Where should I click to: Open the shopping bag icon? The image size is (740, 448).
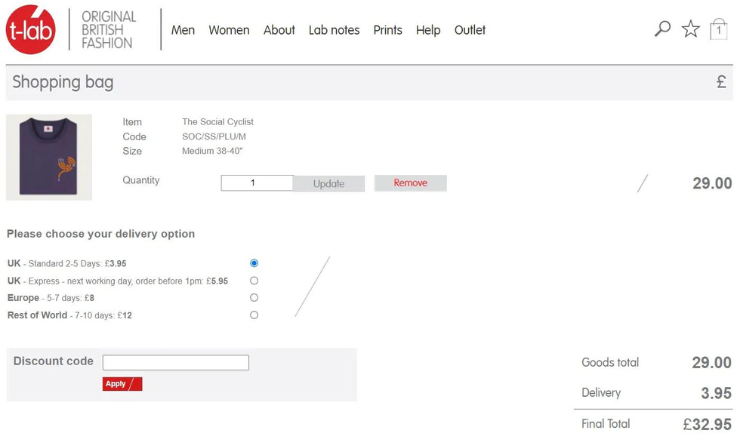[718, 29]
